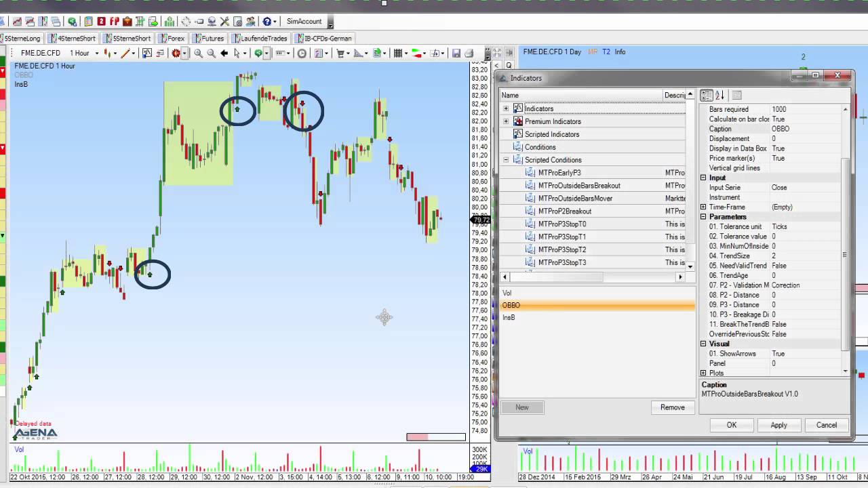Select MTProP2Breakout in the conditions tree

point(564,211)
